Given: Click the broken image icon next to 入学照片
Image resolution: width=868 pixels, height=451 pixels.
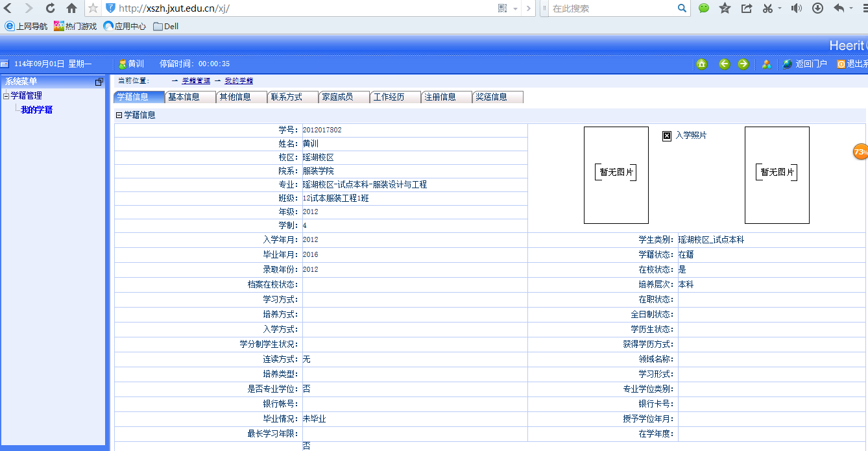Looking at the screenshot, I should pyautogui.click(x=667, y=136).
